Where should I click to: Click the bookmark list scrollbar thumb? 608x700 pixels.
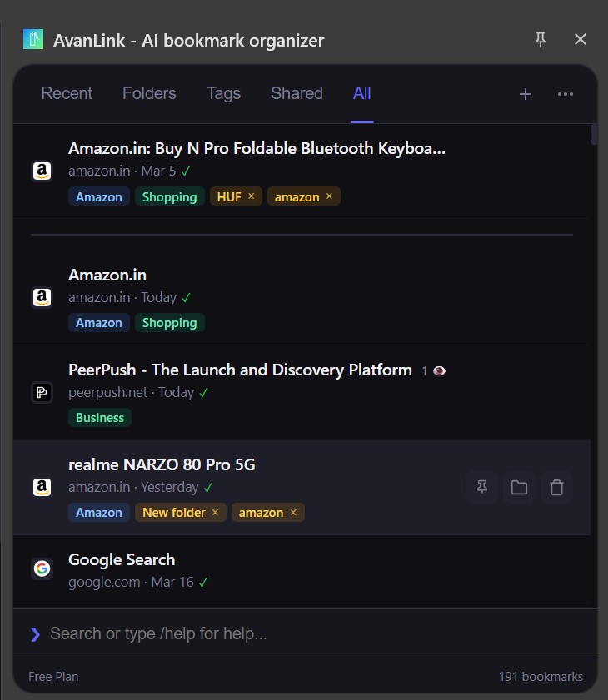[594, 134]
